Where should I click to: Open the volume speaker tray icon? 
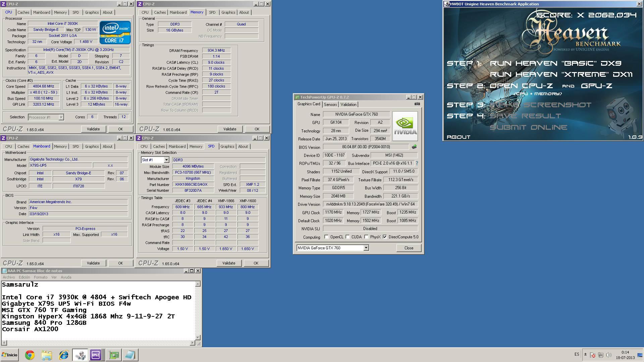tap(608, 355)
